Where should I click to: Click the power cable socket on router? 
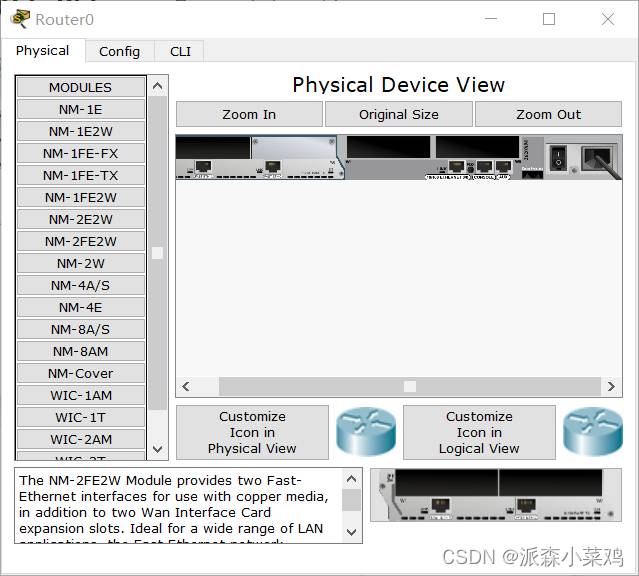tap(597, 159)
